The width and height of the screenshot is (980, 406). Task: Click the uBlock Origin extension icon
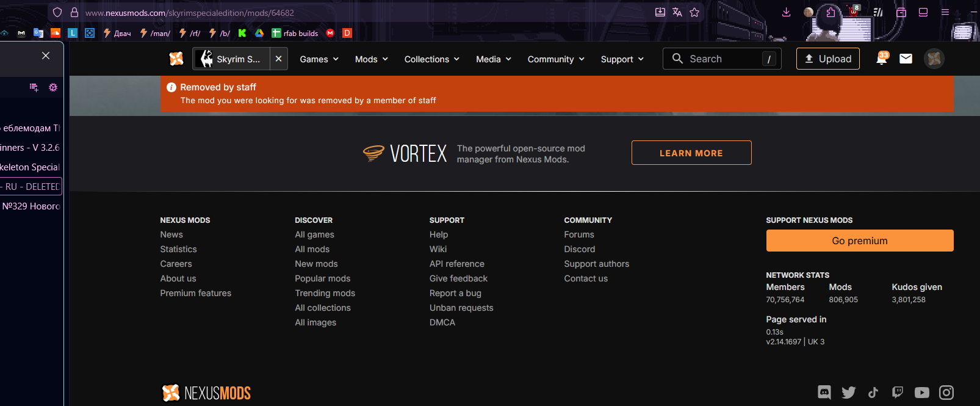click(854, 11)
